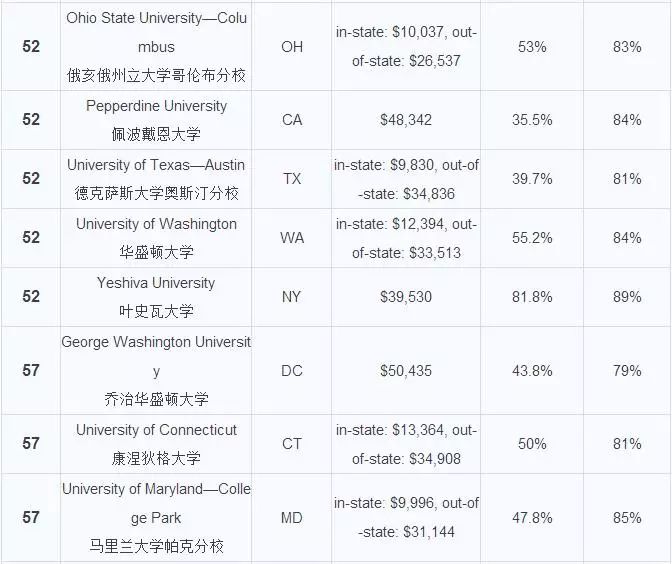Click the Pepperdine University school name
The width and height of the screenshot is (672, 564).
coord(156,106)
